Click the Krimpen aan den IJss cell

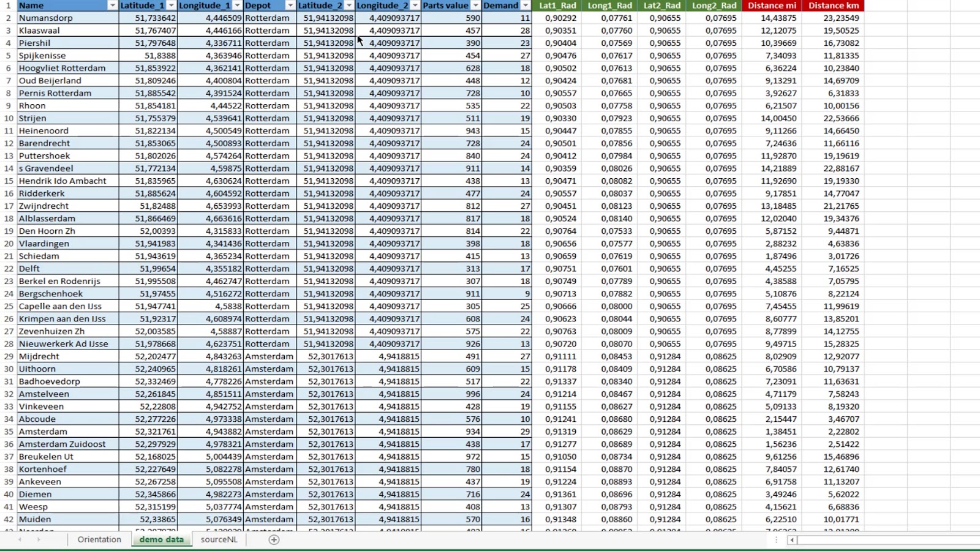tap(68, 319)
